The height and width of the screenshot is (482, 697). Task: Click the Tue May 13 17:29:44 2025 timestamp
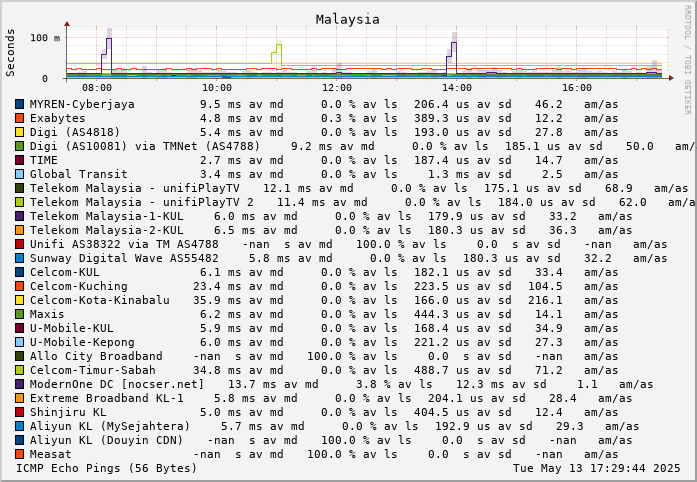tap(597, 468)
